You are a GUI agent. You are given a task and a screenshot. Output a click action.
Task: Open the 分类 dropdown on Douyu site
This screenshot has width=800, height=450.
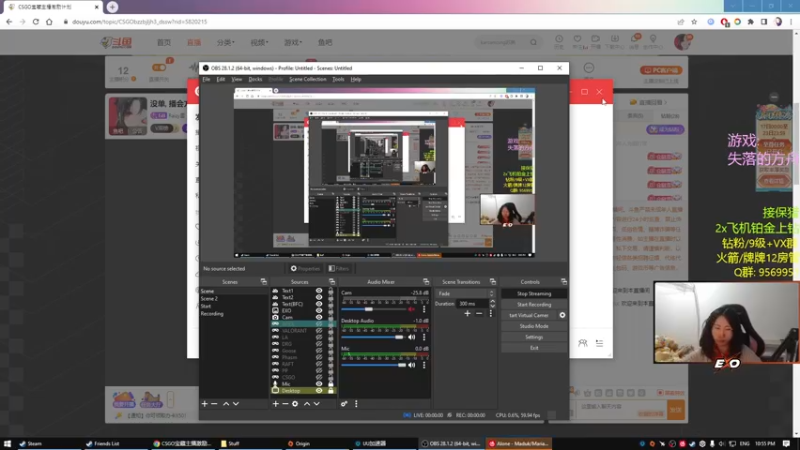(226, 42)
